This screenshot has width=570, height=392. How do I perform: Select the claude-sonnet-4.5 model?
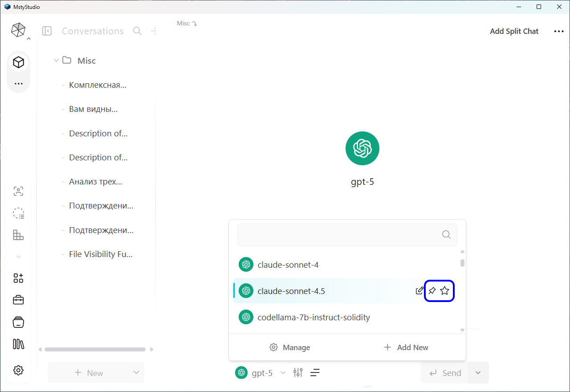click(x=347, y=291)
